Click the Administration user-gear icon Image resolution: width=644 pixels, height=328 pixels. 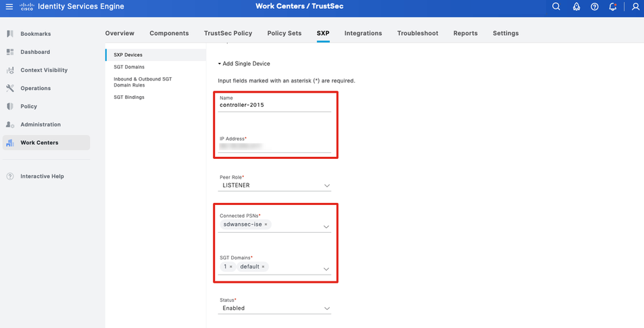tap(10, 124)
